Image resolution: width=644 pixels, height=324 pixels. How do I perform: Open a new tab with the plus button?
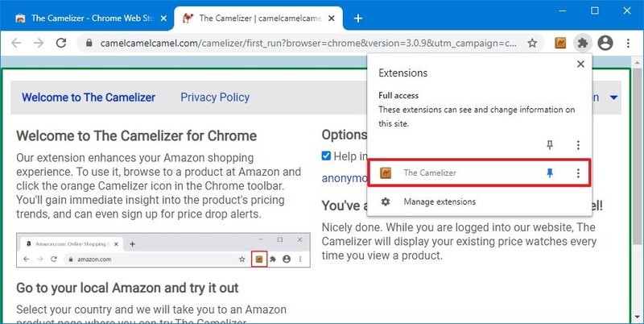(x=358, y=19)
